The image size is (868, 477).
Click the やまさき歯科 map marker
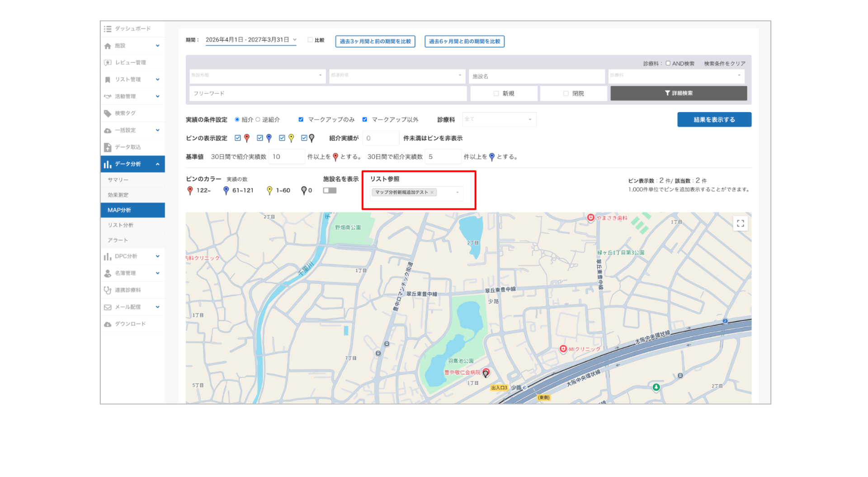[x=590, y=218]
